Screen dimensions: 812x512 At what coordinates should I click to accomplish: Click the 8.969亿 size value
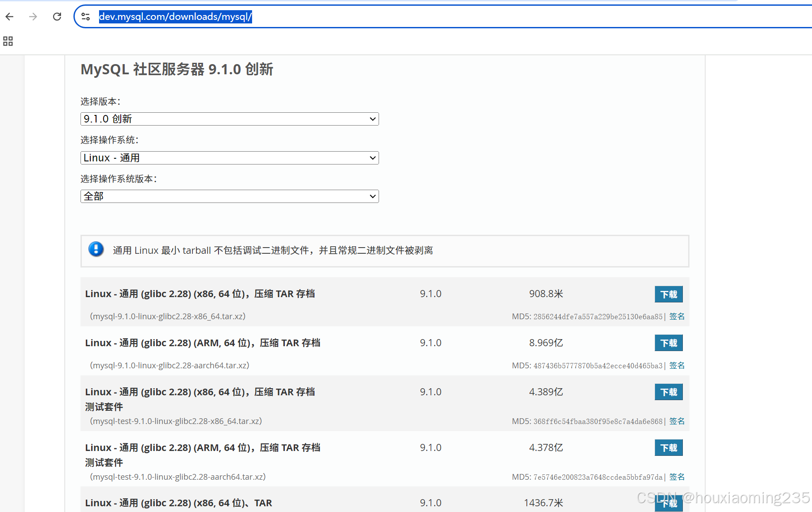[x=546, y=343]
